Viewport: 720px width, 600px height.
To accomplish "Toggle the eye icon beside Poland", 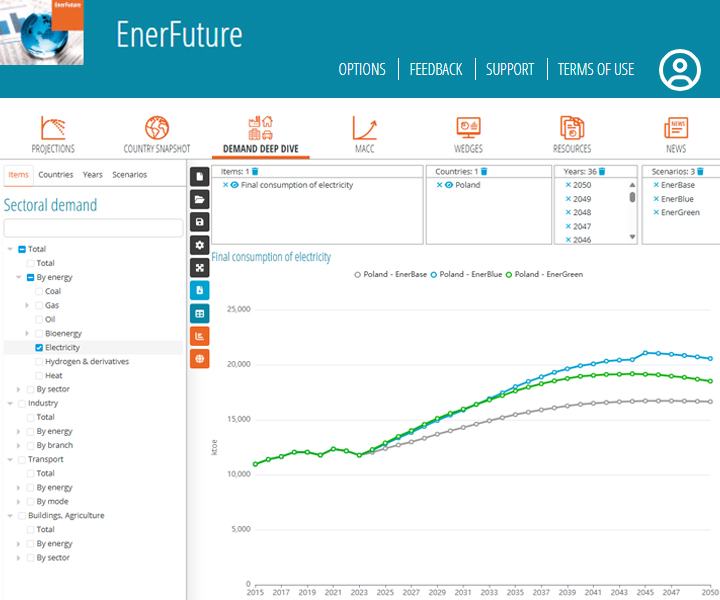I will [449, 185].
